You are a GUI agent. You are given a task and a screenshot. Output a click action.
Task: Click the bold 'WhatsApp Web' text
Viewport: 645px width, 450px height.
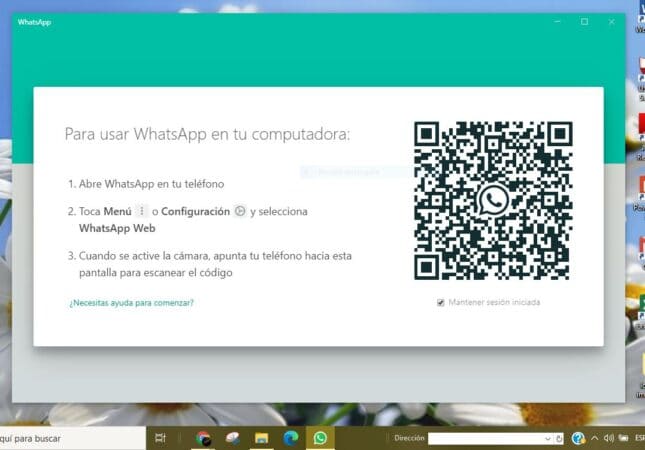pyautogui.click(x=117, y=228)
